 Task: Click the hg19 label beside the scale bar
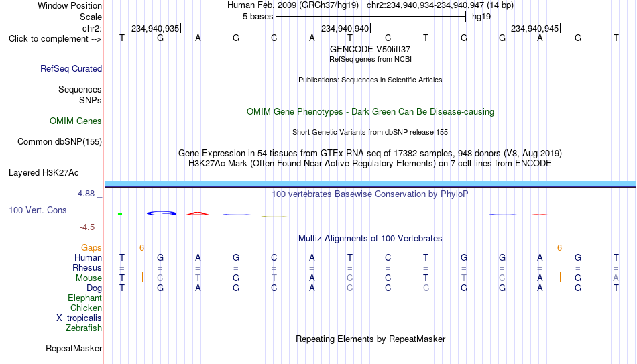[481, 17]
